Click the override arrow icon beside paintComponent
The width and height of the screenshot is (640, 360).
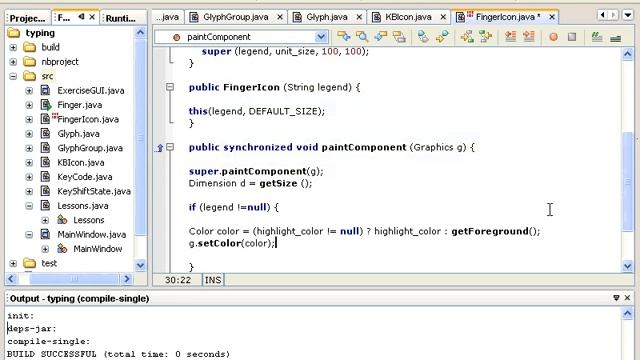[160, 148]
